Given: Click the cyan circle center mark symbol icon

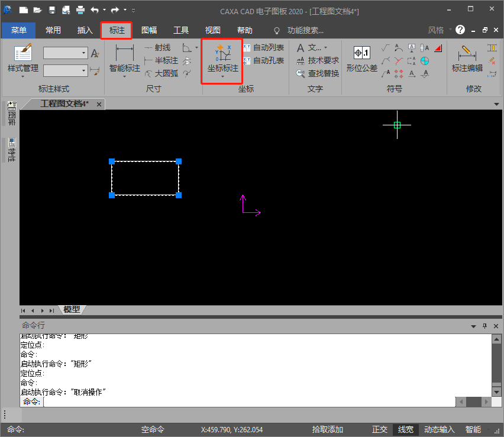Looking at the screenshot, I should click(x=425, y=61).
